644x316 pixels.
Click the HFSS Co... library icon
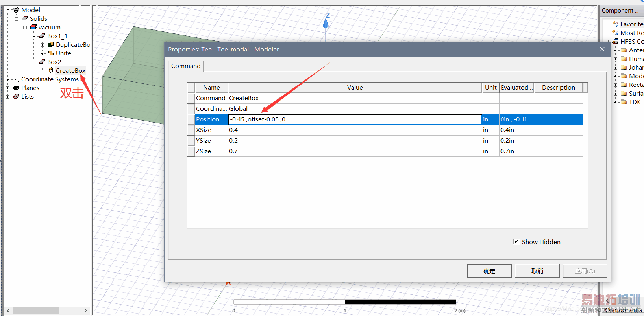[x=615, y=41]
